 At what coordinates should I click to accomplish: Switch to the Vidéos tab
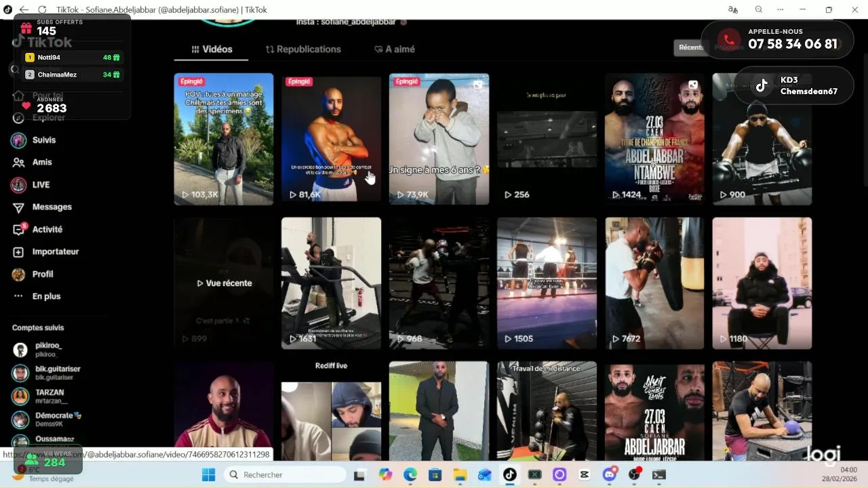[x=212, y=49]
